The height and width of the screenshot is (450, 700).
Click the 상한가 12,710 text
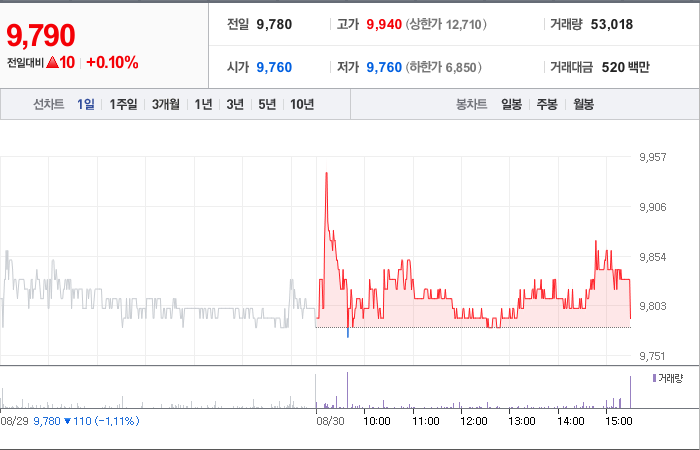(x=446, y=24)
